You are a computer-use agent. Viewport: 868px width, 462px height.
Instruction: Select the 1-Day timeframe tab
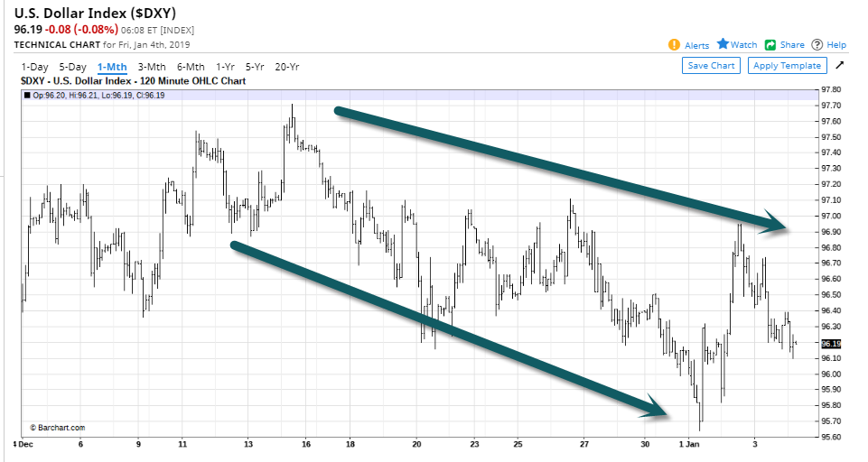(x=34, y=67)
